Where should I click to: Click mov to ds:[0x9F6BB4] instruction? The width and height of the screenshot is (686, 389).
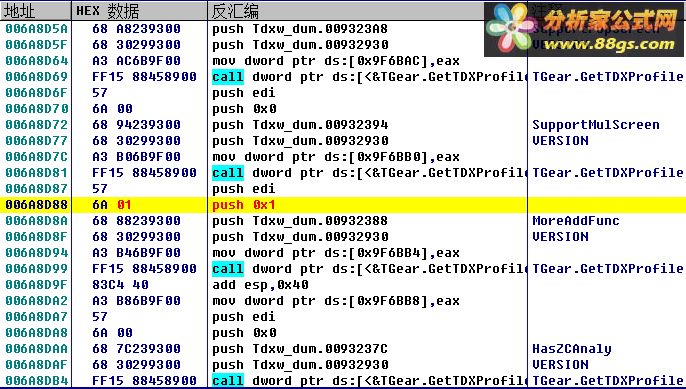(336, 253)
